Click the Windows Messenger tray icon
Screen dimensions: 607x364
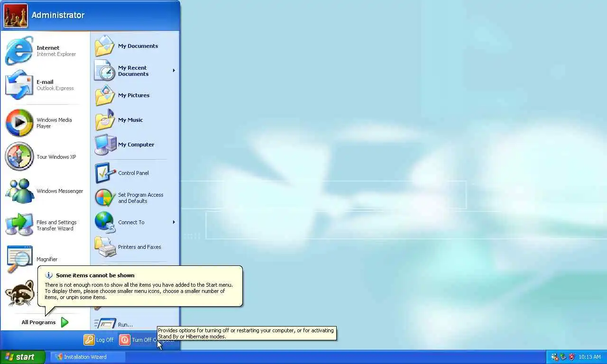(x=554, y=357)
